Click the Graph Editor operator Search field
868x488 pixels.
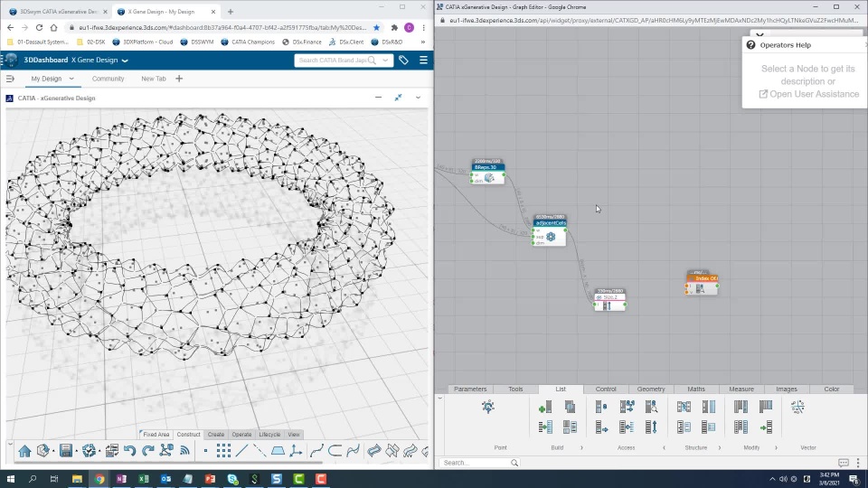(479, 463)
